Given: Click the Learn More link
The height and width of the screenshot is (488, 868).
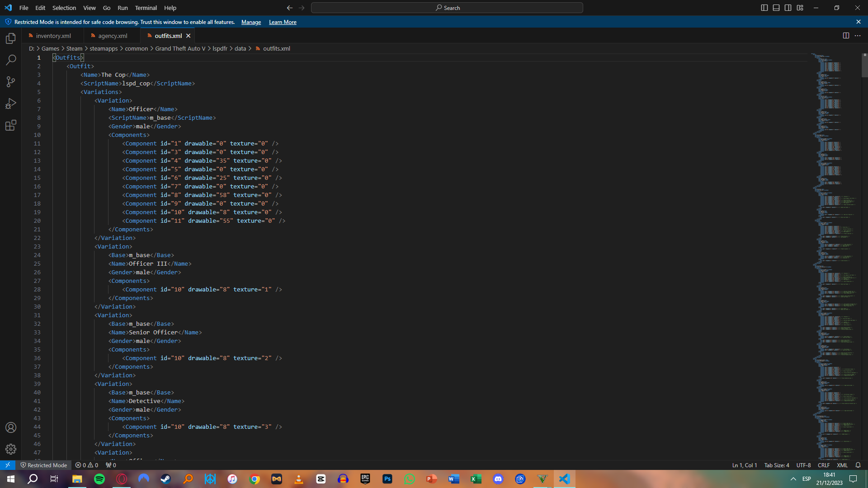Looking at the screenshot, I should [x=283, y=22].
